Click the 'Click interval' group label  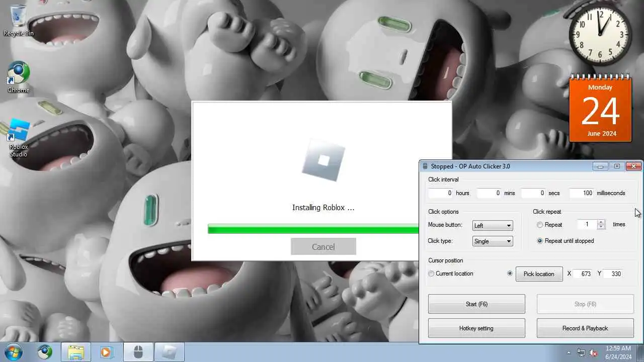point(443,179)
